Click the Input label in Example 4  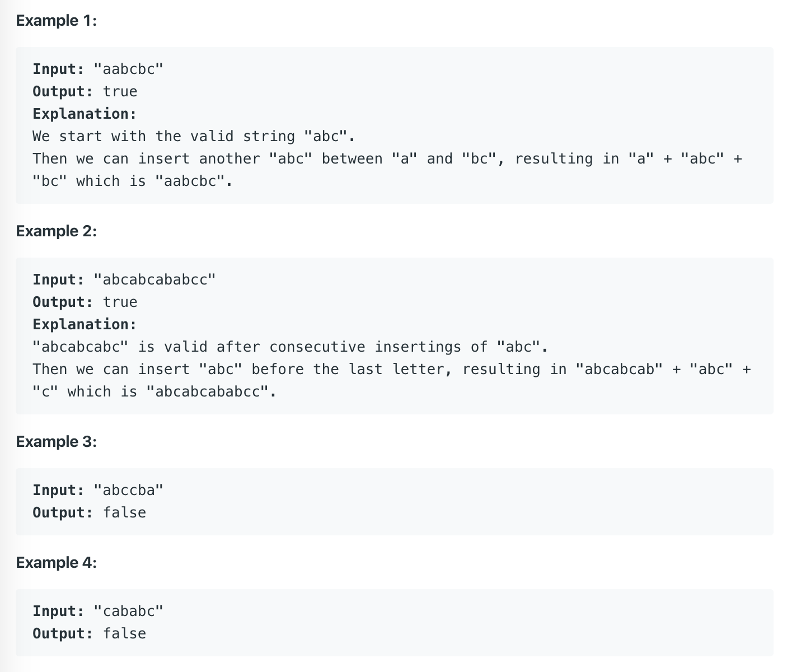click(58, 612)
